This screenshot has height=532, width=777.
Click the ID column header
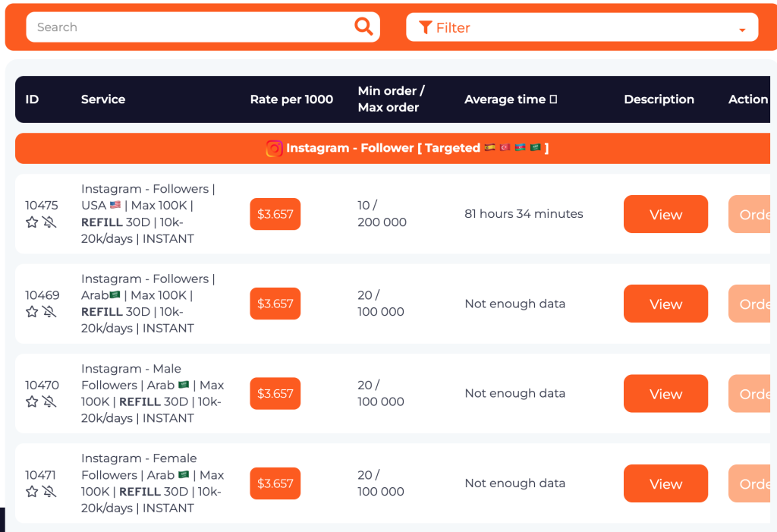point(32,99)
